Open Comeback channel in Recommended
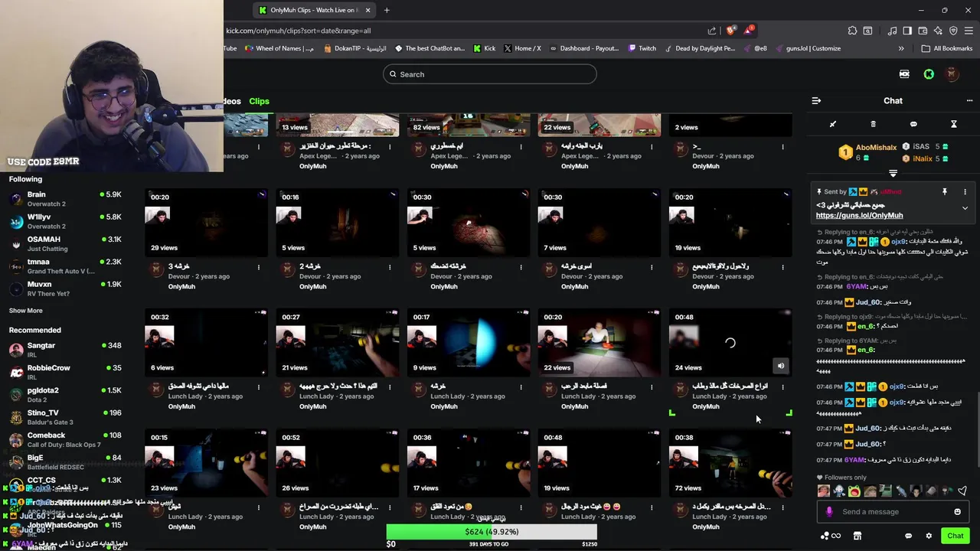Viewport: 980px width, 551px height. pyautogui.click(x=65, y=439)
